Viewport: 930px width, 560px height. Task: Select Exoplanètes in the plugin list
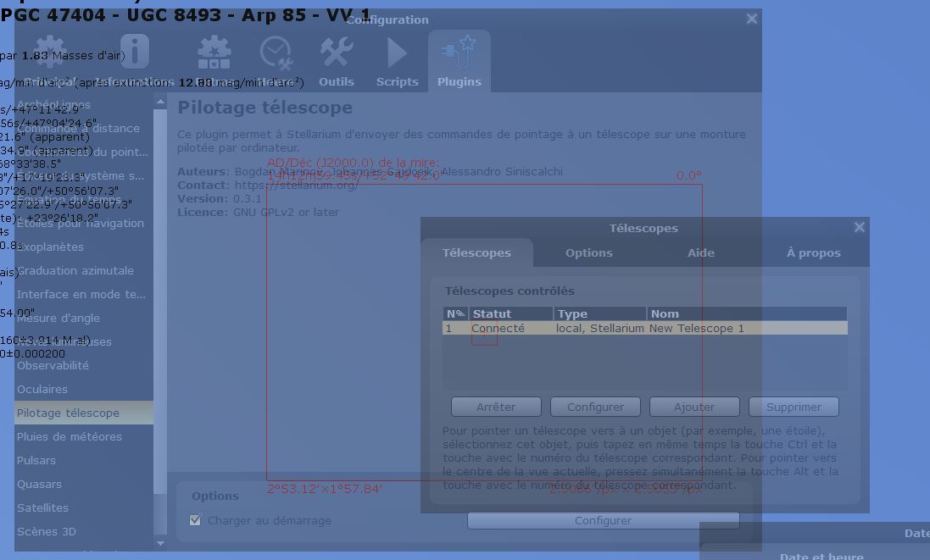pos(84,247)
